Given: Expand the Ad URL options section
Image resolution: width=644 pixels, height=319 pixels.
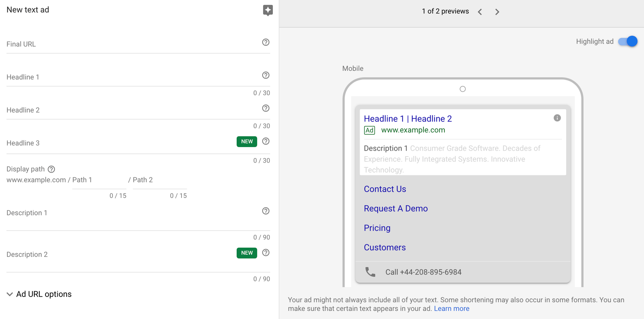Looking at the screenshot, I should [39, 294].
